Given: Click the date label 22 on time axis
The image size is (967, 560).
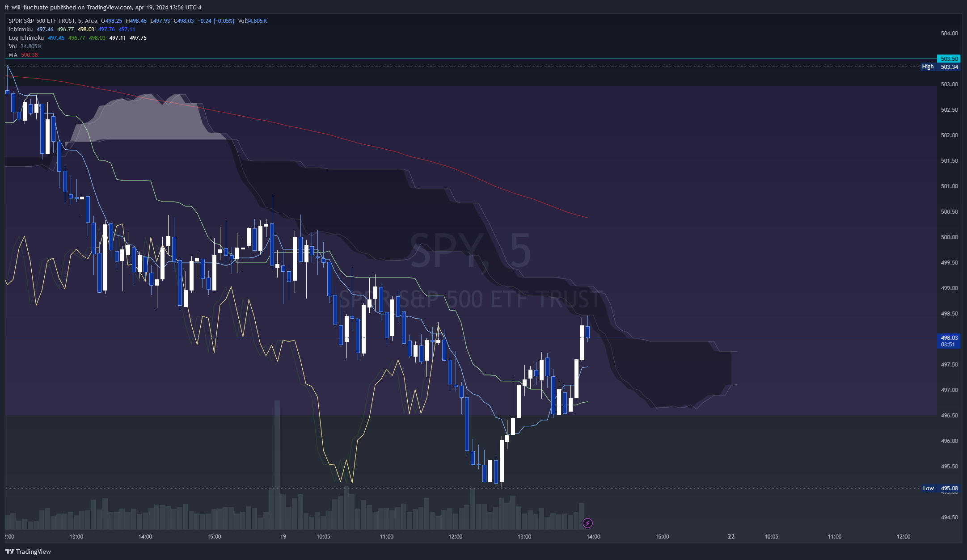Looking at the screenshot, I should coord(731,537).
